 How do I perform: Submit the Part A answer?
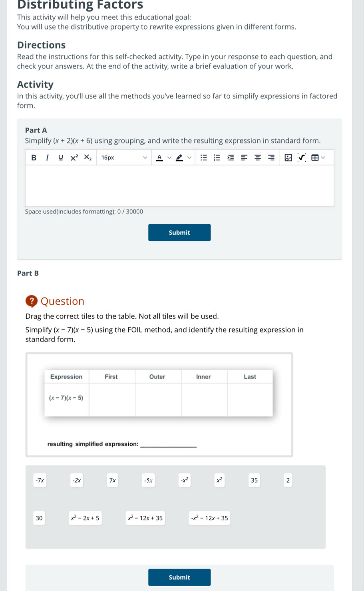point(179,232)
